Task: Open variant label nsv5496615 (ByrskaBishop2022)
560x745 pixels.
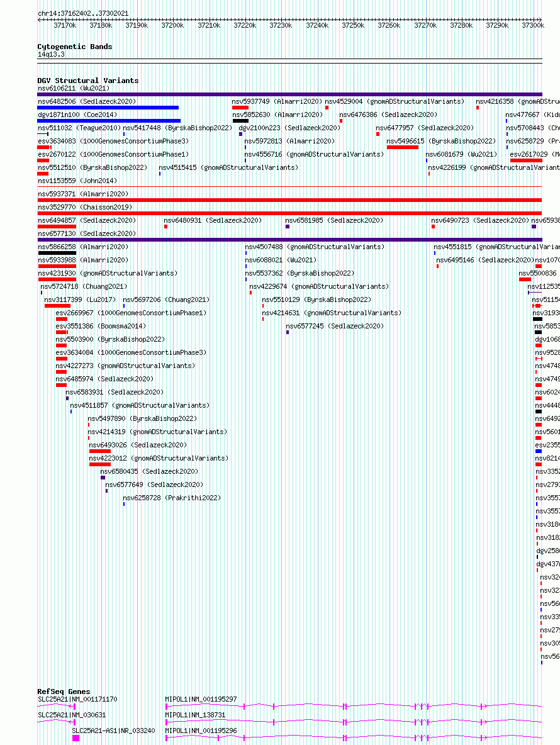Action: click(441, 142)
